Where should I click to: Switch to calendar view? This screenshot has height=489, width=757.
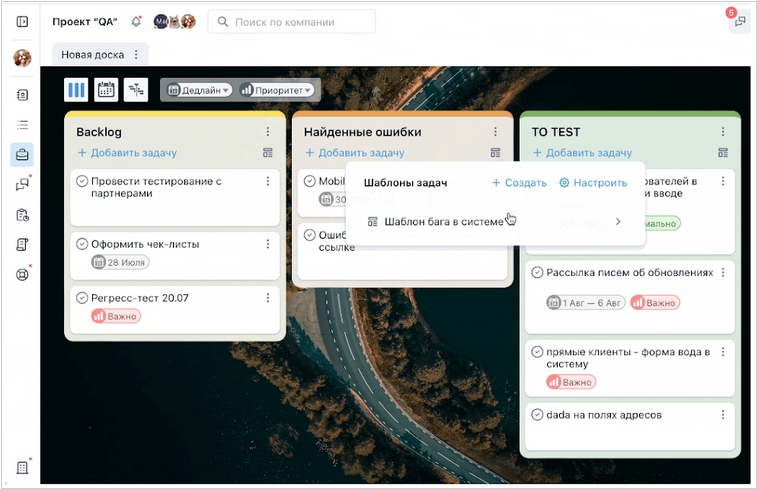click(x=106, y=90)
